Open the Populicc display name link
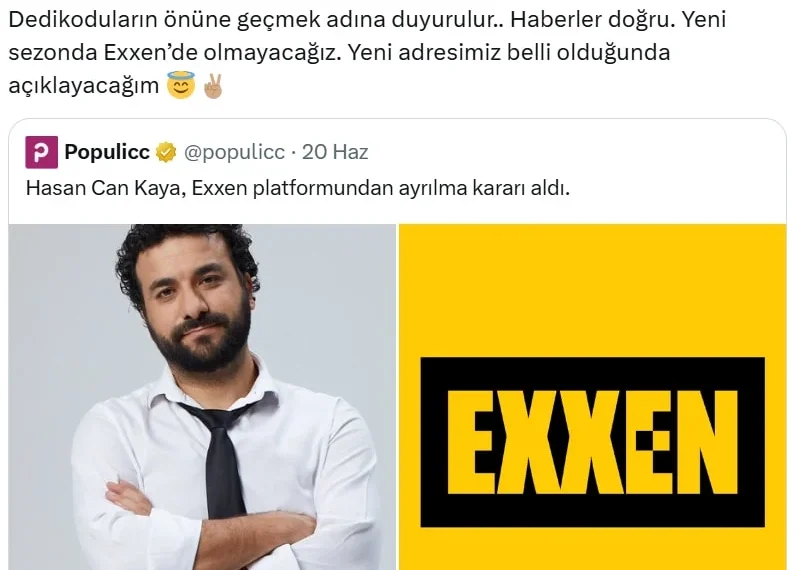 [x=107, y=152]
